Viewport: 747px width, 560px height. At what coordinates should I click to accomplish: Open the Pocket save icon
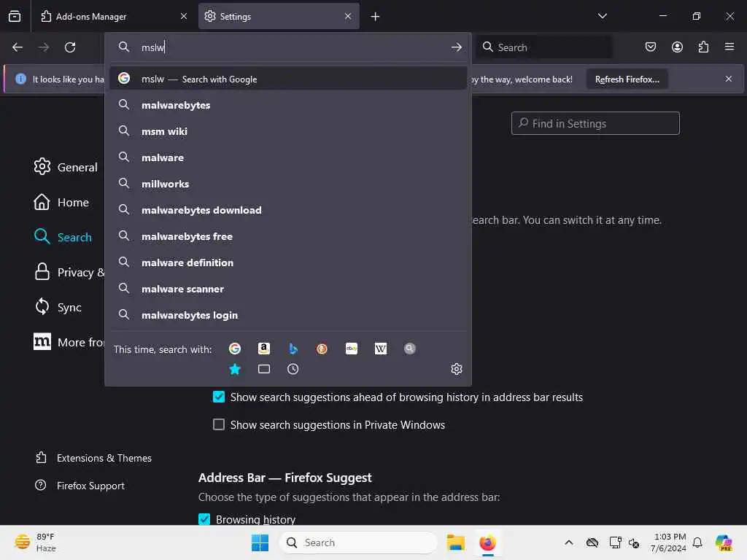coord(650,47)
